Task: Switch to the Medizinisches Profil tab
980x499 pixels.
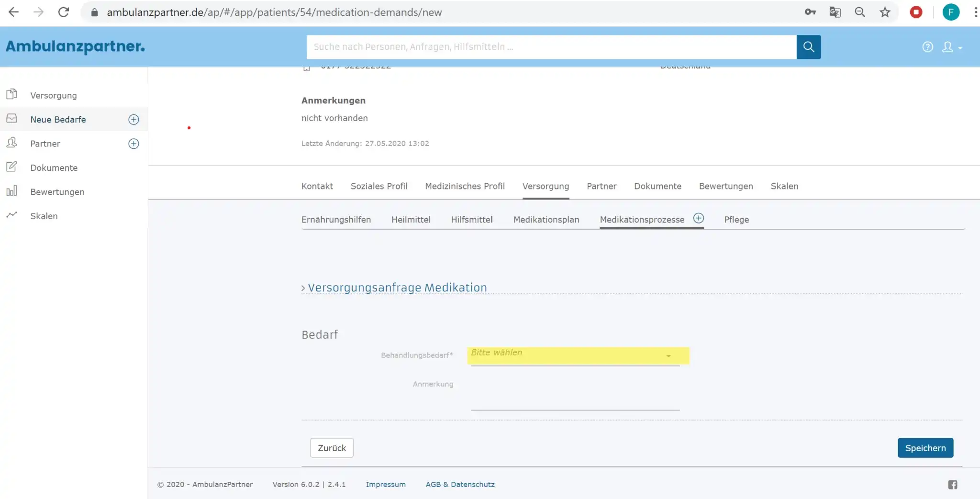Action: 465,186
